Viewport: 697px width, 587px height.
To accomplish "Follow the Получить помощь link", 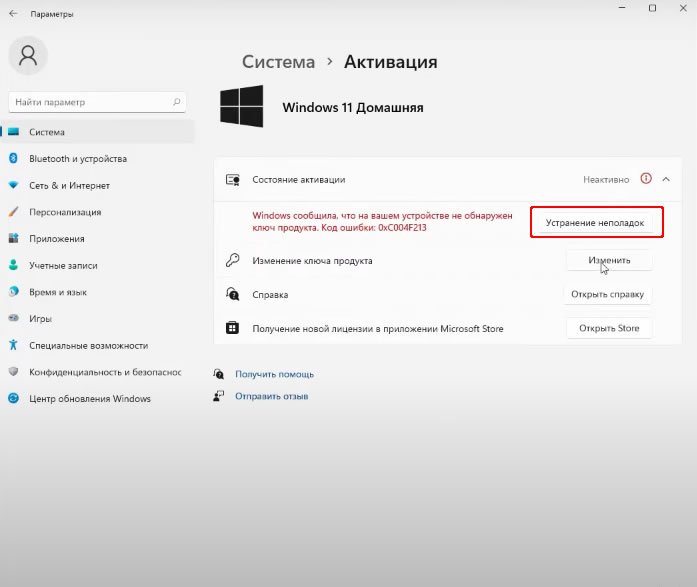I will [274, 374].
